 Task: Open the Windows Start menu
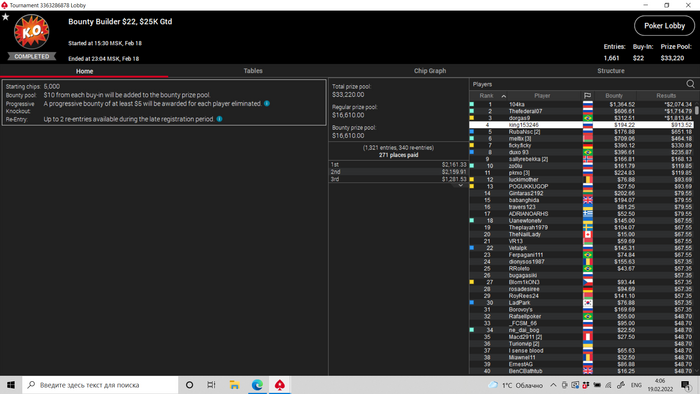11,385
